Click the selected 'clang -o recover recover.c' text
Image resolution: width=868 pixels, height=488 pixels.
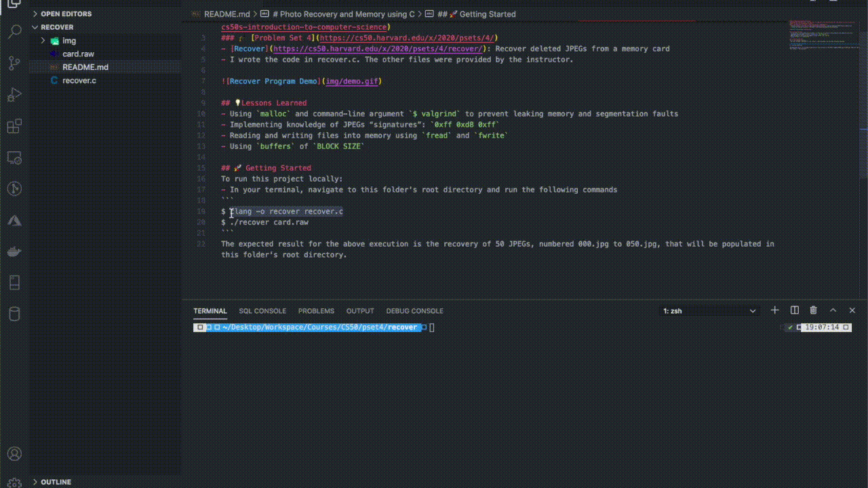point(286,211)
